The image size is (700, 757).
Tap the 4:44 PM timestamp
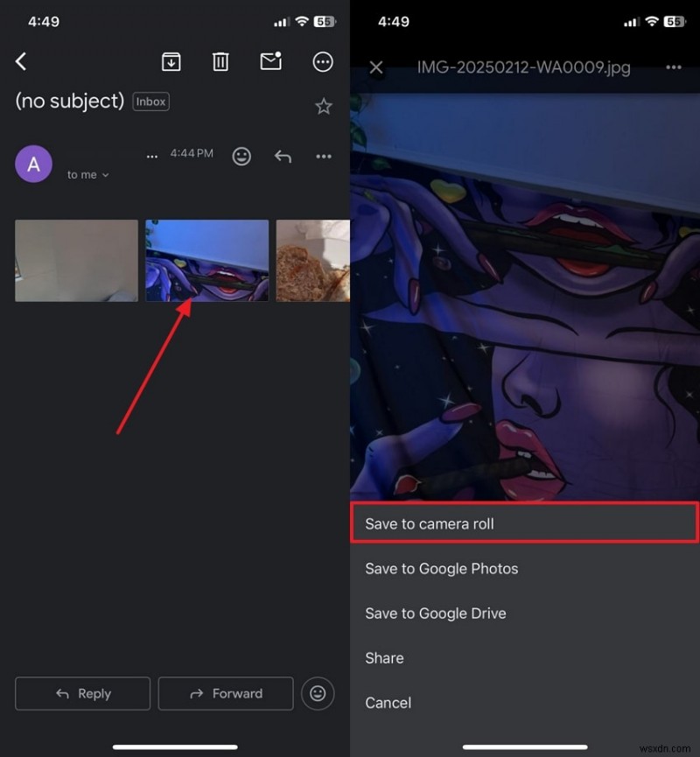coord(192,153)
